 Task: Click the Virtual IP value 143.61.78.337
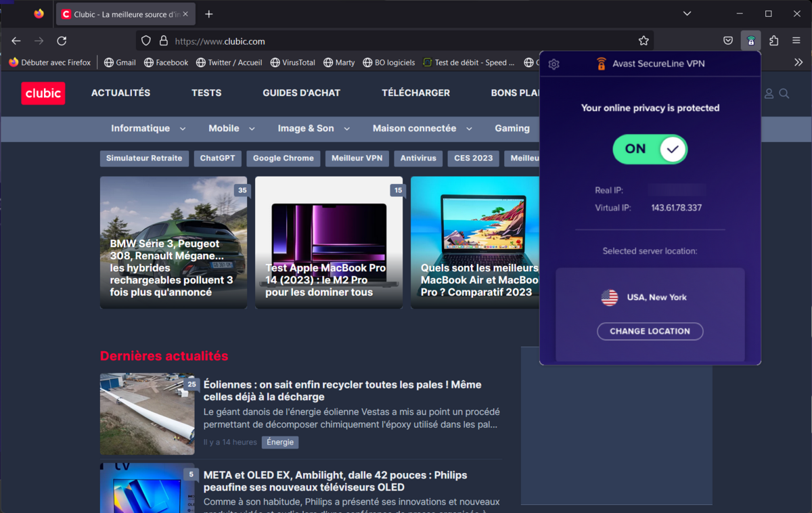677,208
